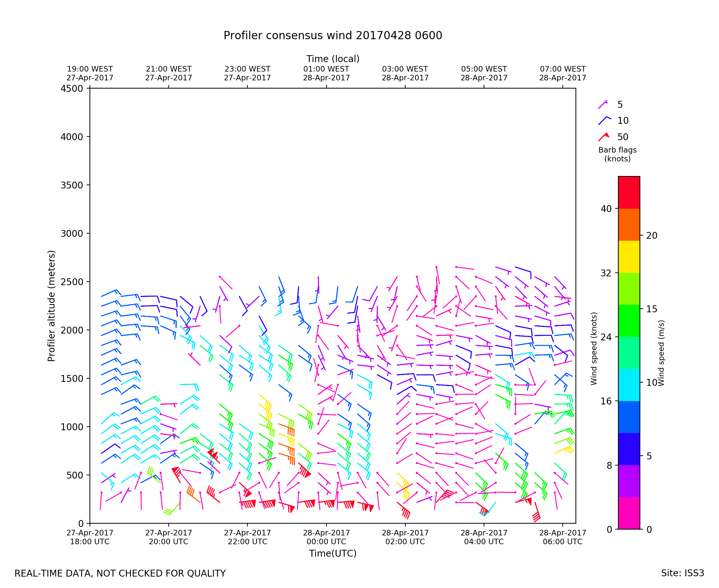This screenshot has height=588, width=719.
Task: Click the yellow segment of the wind speed colorbar
Action: 629,257
